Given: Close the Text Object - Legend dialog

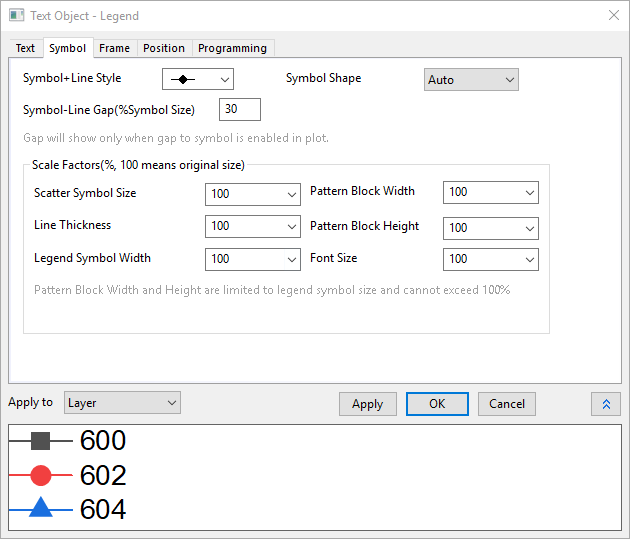Looking at the screenshot, I should tap(614, 15).
